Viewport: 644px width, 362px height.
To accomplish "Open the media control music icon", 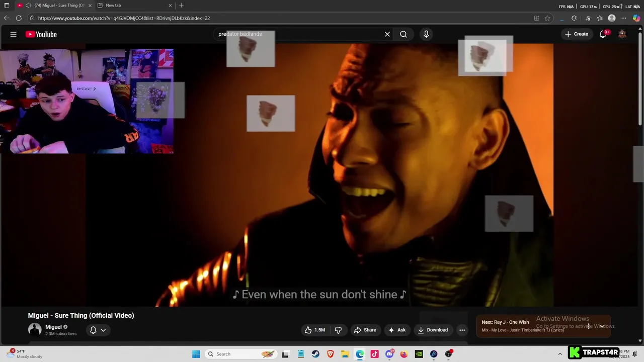I will (588, 18).
